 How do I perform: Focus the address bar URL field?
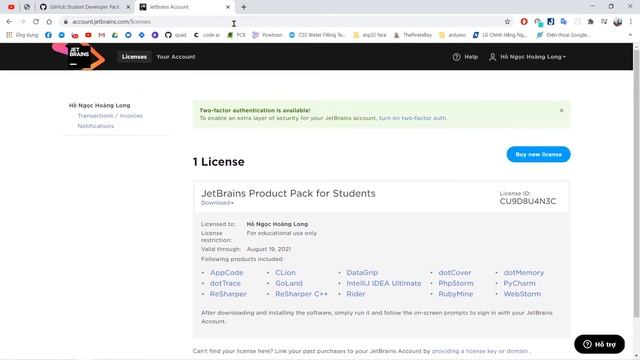[x=282, y=22]
